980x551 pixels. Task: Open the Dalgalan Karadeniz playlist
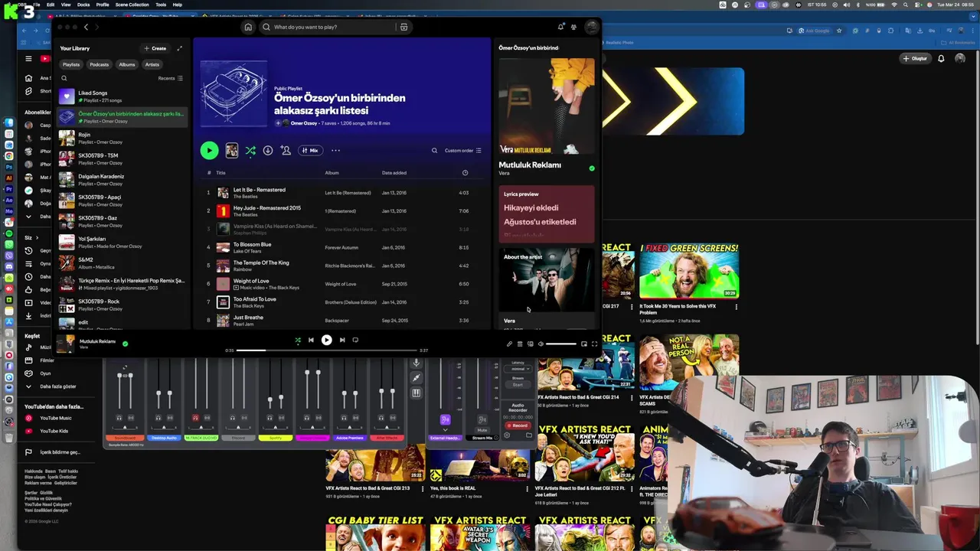(122, 179)
